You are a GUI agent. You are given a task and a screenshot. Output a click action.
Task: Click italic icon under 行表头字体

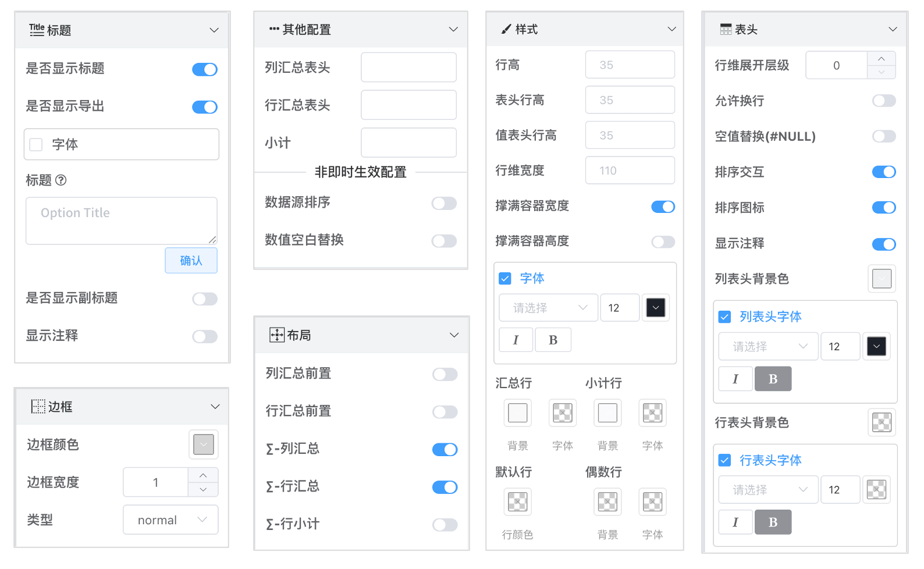coord(735,522)
